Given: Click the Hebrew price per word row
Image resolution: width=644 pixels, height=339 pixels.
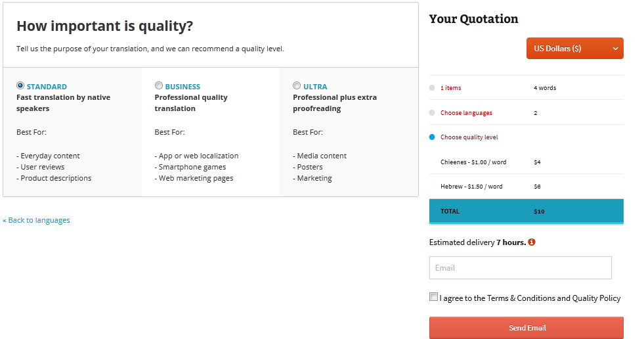Looking at the screenshot, I should 471,187.
